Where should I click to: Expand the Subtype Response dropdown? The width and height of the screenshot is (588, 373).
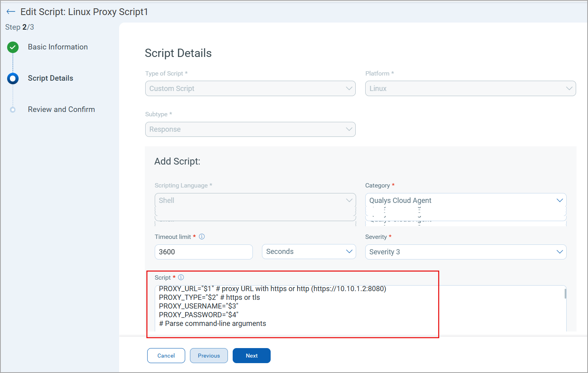tap(250, 129)
